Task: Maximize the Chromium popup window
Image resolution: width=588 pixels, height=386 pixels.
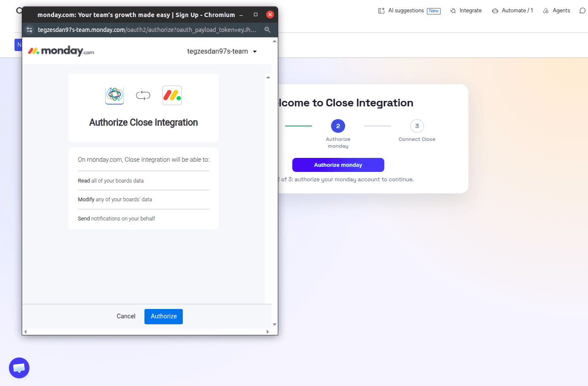Action: (x=256, y=14)
